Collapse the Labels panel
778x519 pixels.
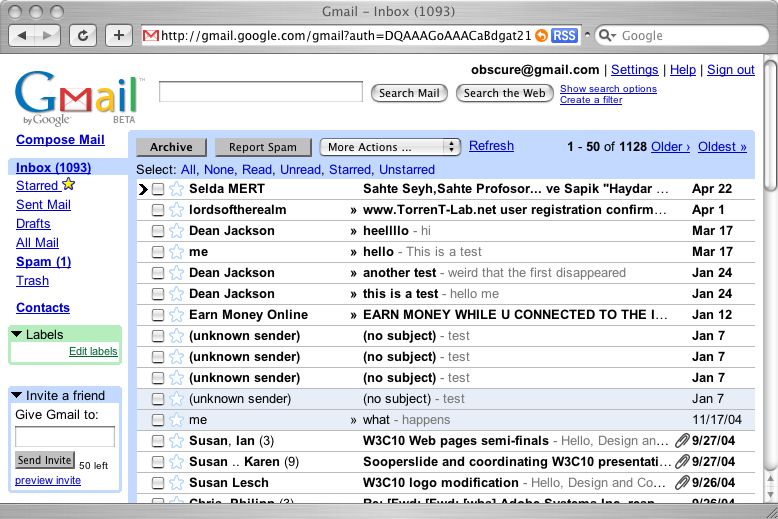[17, 335]
